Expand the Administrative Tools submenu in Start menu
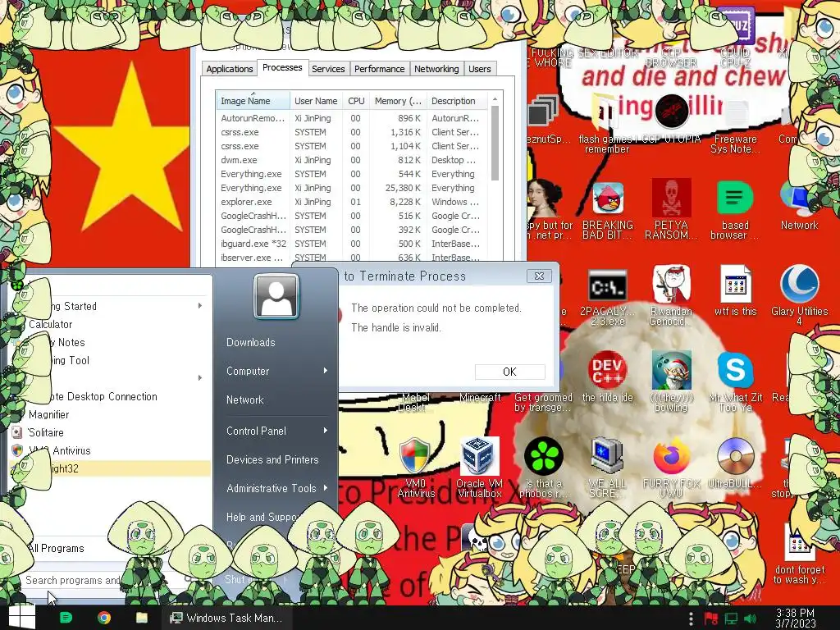This screenshot has width=840, height=630. click(x=325, y=488)
